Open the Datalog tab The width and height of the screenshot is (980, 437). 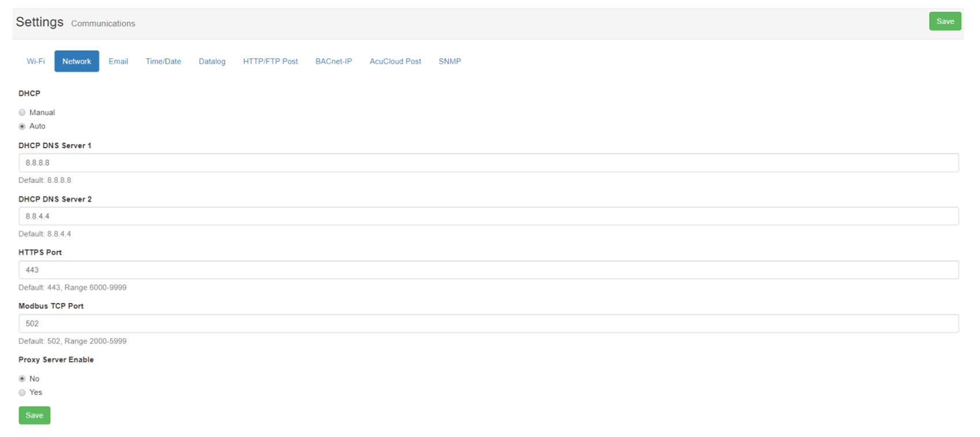click(x=212, y=61)
